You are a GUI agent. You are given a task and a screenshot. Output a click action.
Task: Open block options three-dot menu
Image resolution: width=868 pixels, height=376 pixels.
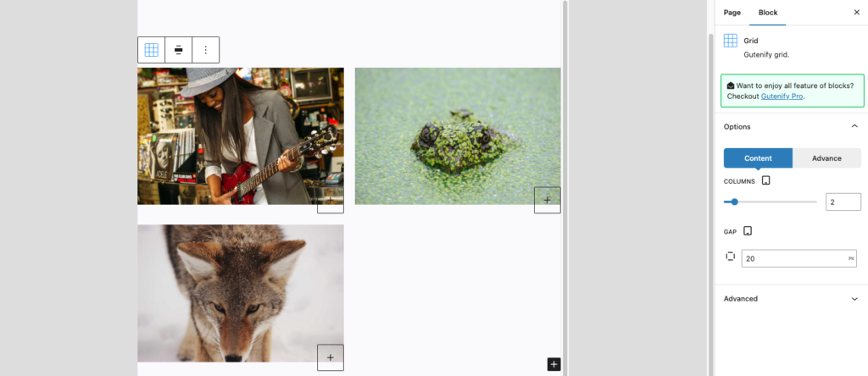click(205, 50)
